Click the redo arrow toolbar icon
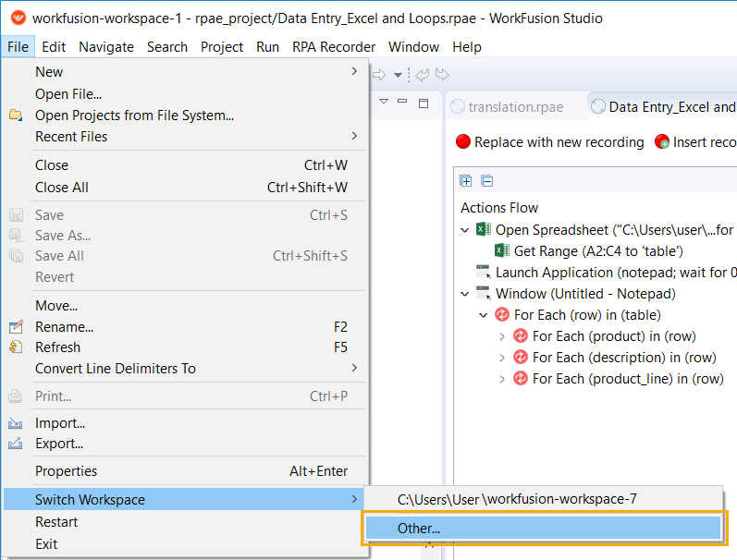 click(442, 74)
